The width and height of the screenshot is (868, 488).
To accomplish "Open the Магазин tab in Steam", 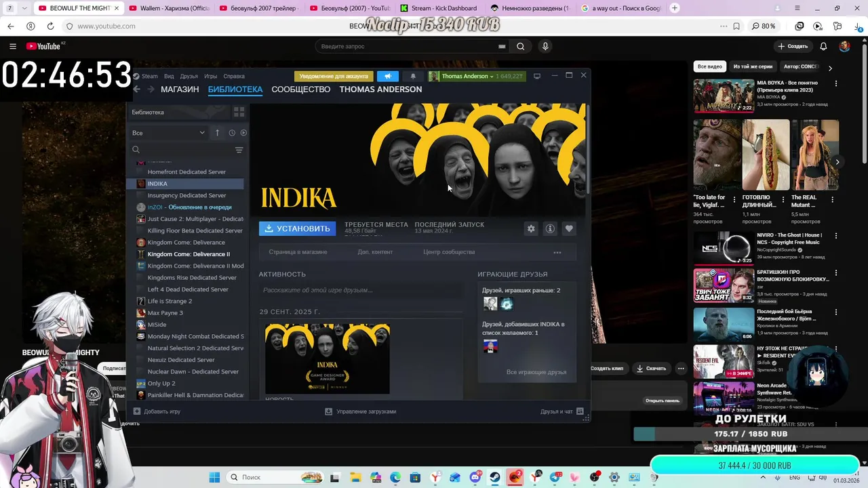I will click(180, 89).
